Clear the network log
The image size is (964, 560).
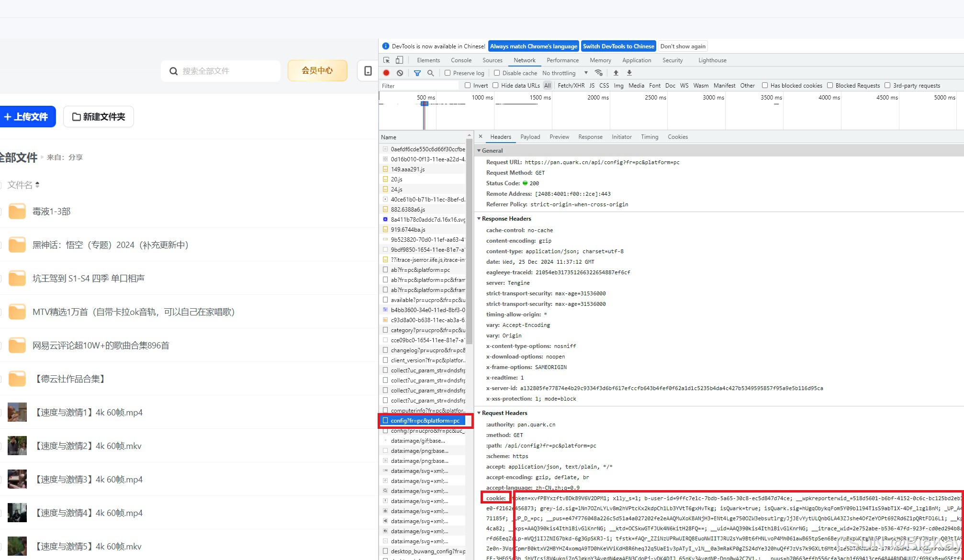pos(400,73)
